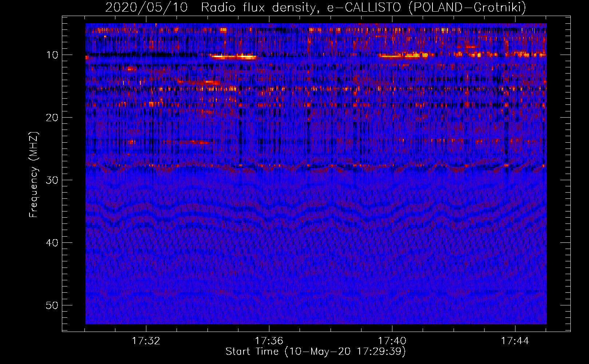Screen dimensions: 589x364
Task: Click the 17:36 time tick label
Action: [269, 341]
